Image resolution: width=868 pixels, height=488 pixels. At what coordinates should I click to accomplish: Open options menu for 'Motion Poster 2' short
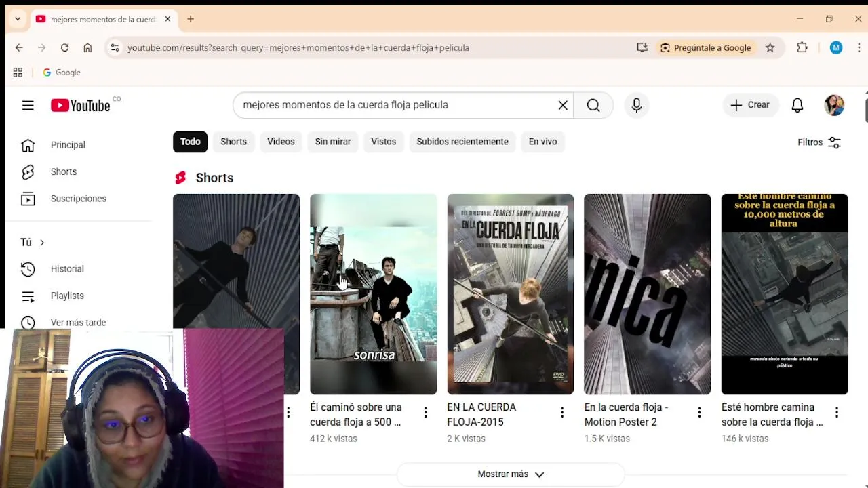click(699, 412)
